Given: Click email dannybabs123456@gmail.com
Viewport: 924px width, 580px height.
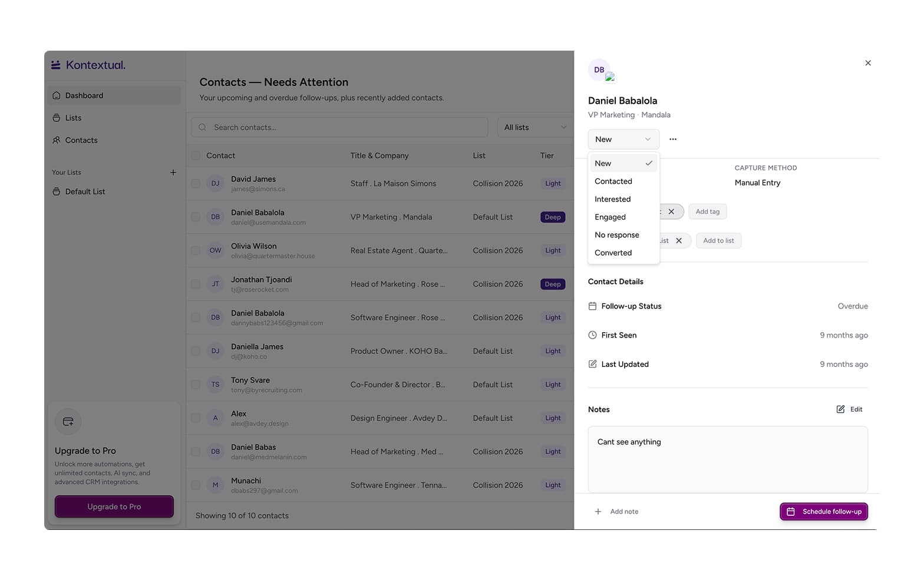Looking at the screenshot, I should click(x=277, y=323).
